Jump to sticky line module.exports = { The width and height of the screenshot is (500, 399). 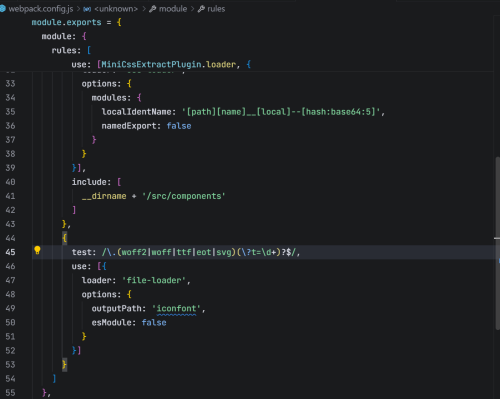click(77, 22)
